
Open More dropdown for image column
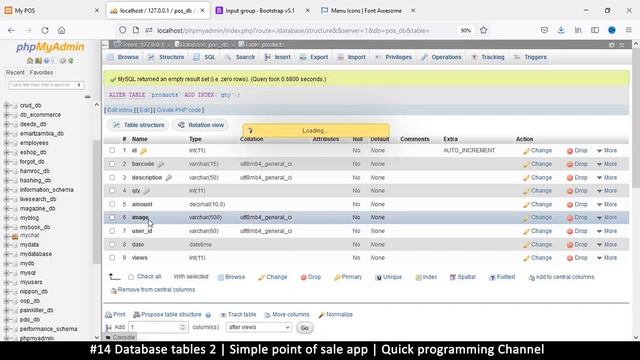click(607, 218)
